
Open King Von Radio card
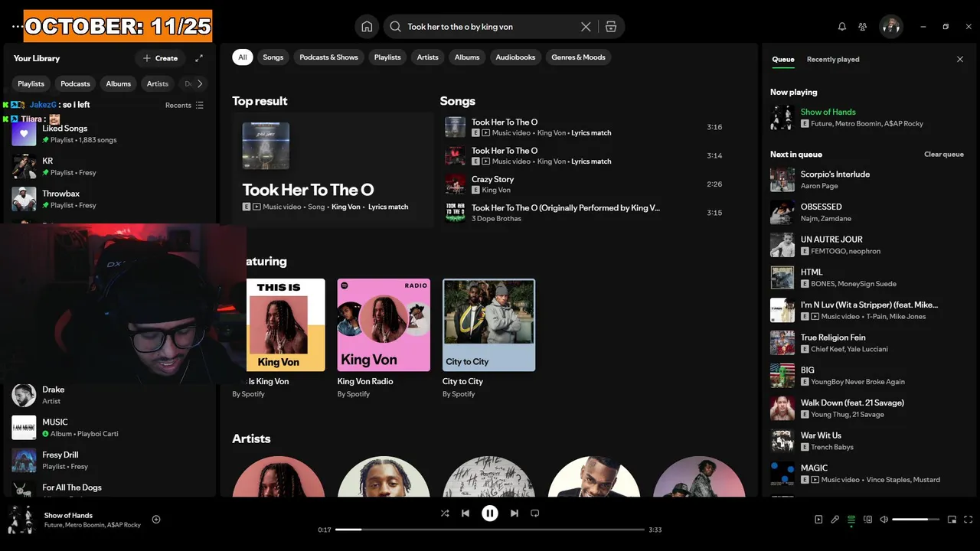[384, 338]
